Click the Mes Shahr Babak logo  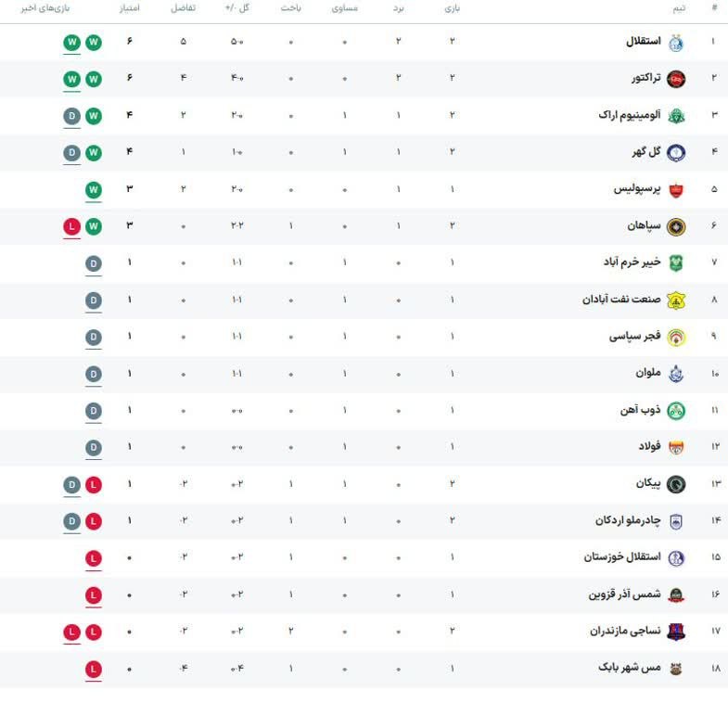(676, 669)
